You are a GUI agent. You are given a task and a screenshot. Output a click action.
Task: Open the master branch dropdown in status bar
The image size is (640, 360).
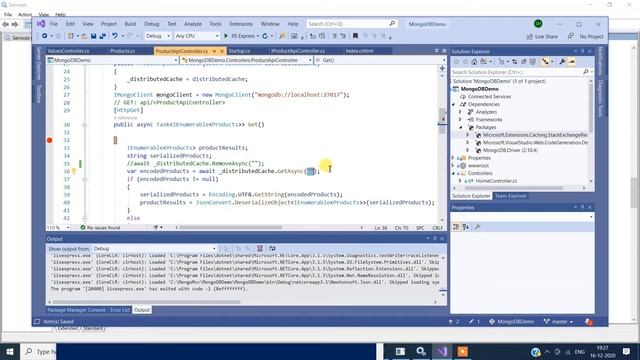pyautogui.click(x=558, y=322)
